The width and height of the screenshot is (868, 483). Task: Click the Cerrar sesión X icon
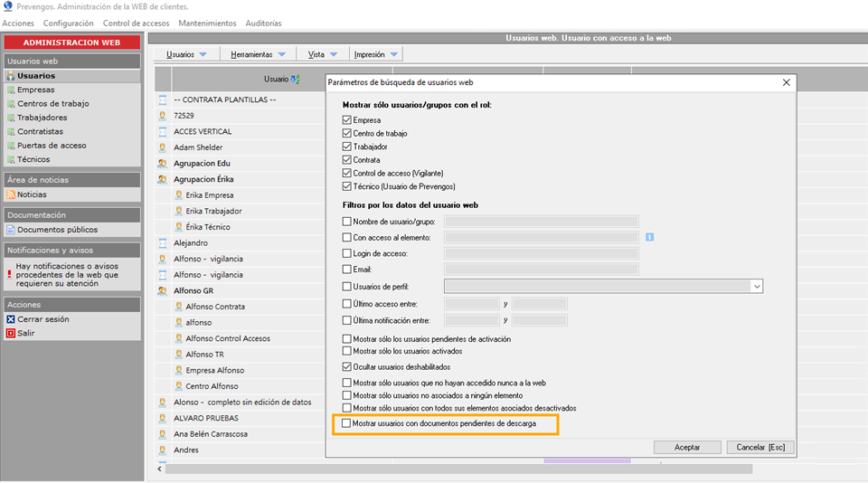click(11, 319)
